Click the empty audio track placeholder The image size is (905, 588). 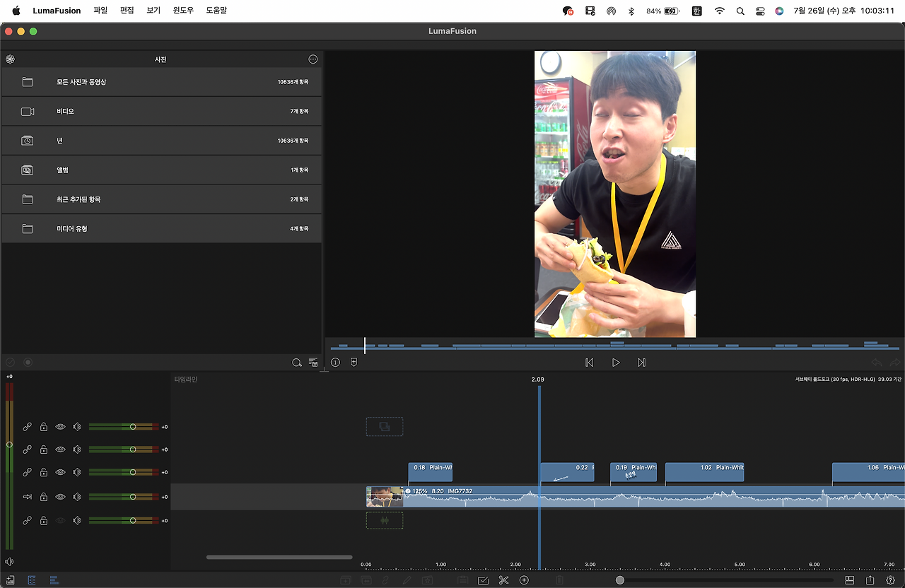(385, 521)
